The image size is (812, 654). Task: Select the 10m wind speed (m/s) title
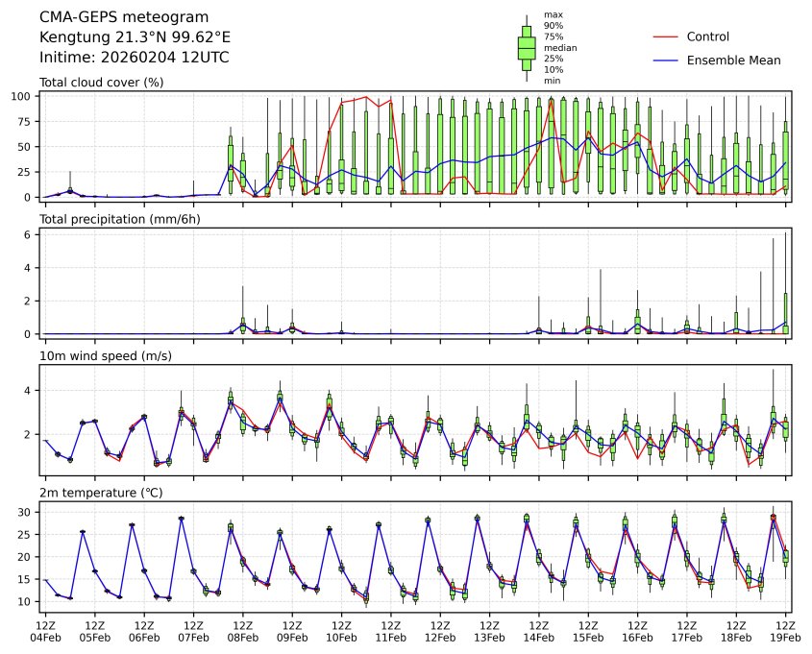point(101,356)
